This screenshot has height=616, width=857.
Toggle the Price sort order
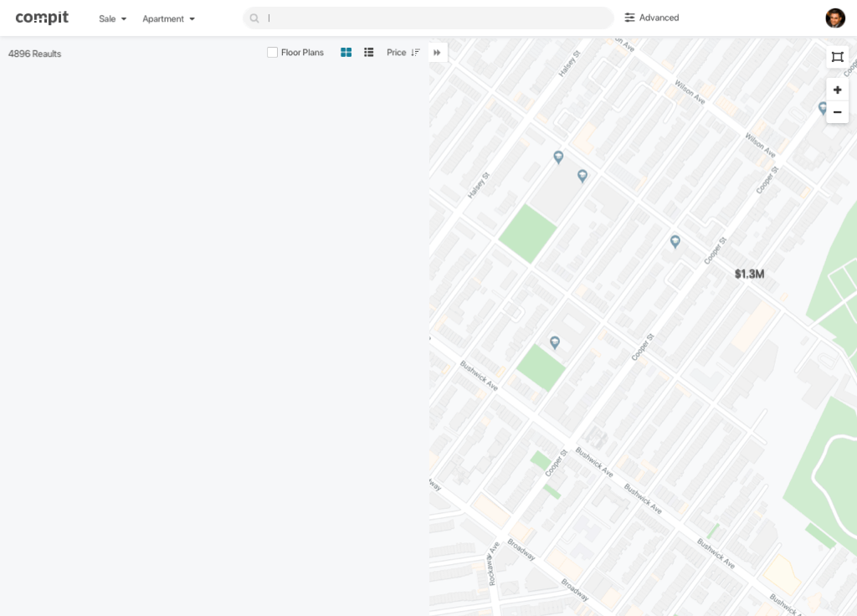pyautogui.click(x=413, y=52)
